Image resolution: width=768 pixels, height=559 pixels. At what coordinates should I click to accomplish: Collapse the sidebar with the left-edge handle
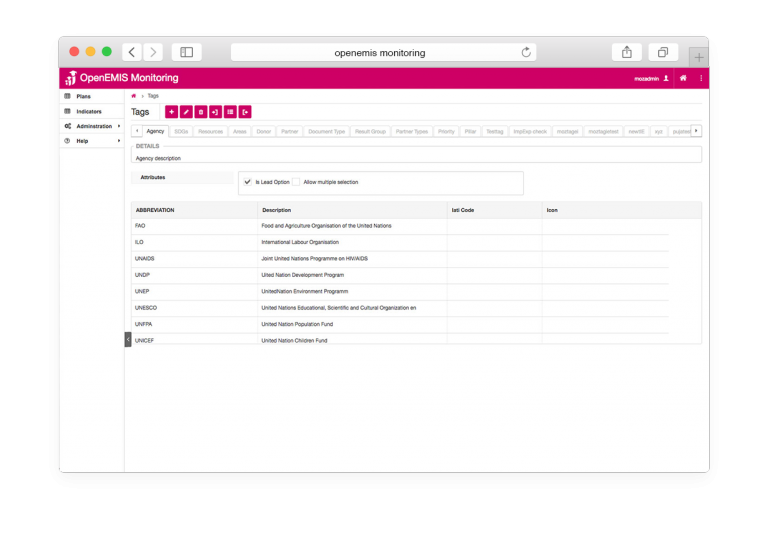128,339
